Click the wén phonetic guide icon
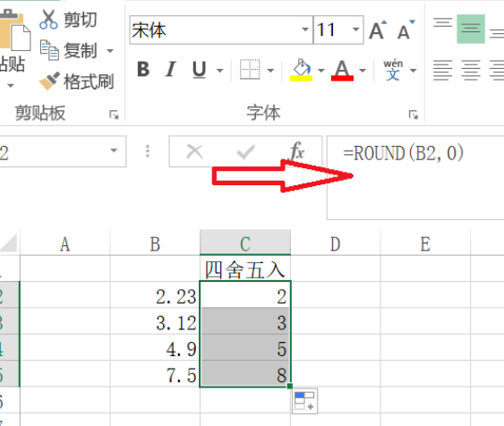Screen dimensions: 504x426 tap(393, 70)
